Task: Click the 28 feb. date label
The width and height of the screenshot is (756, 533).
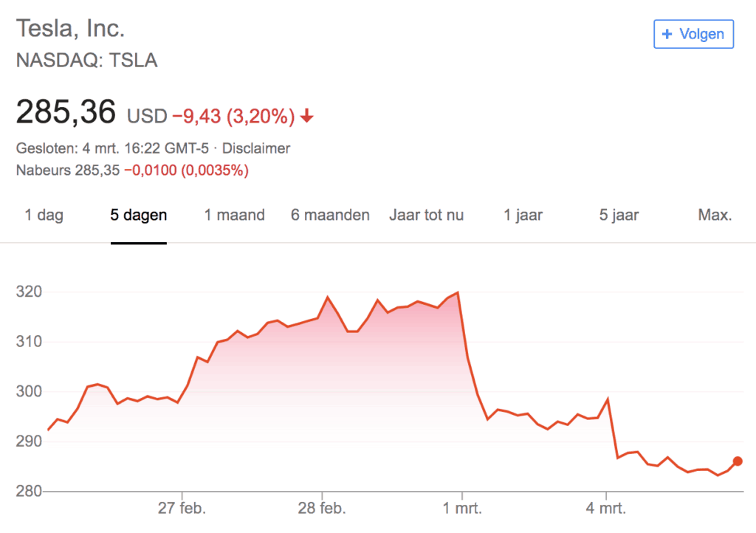Action: coord(322,509)
